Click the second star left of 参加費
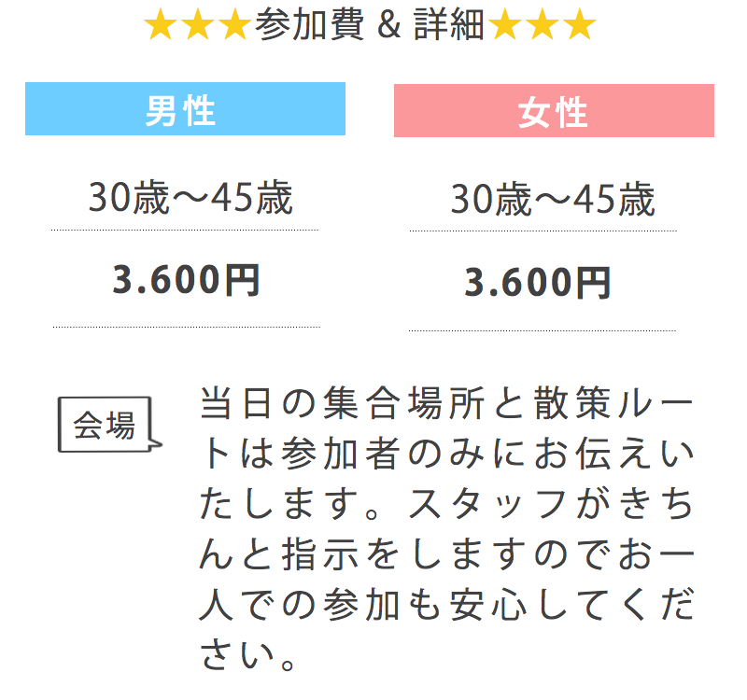The width and height of the screenshot is (747, 700). tap(198, 25)
